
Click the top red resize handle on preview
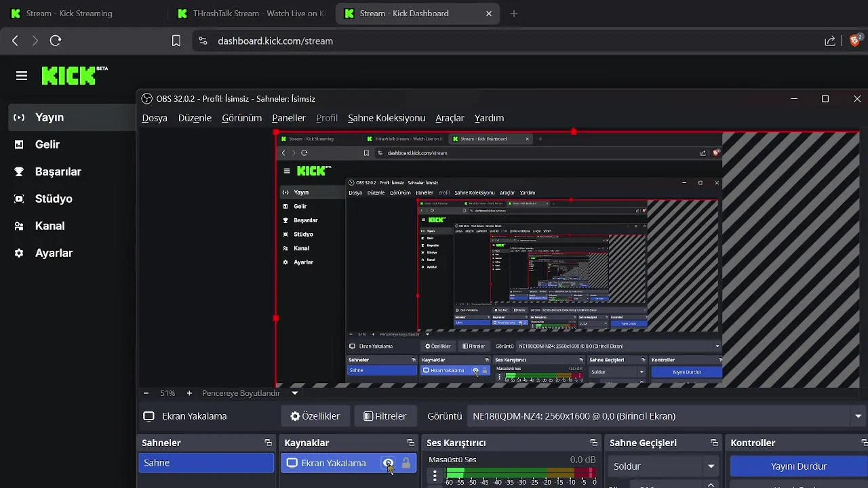(x=574, y=131)
